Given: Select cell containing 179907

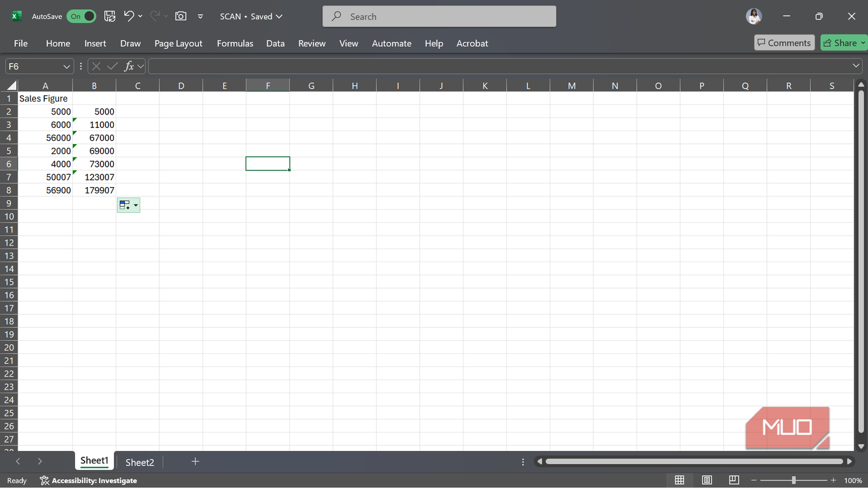Looking at the screenshot, I should (x=94, y=190).
